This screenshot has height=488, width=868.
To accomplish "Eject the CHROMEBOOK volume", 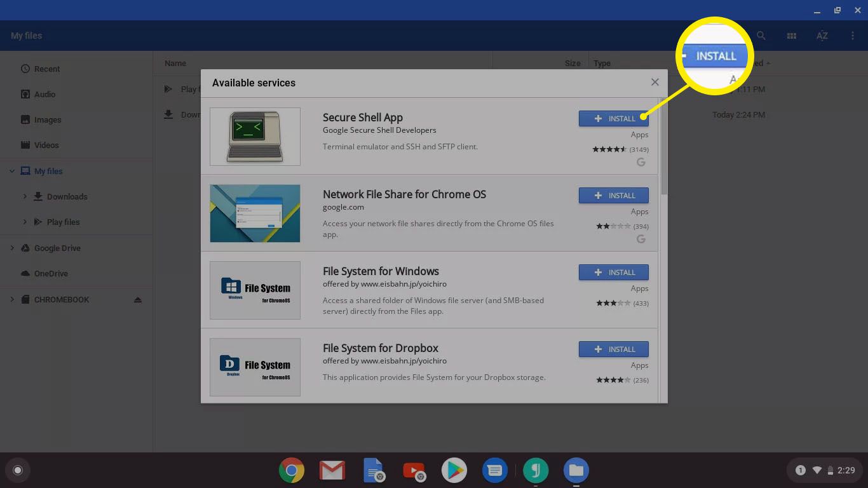I will coord(138,299).
